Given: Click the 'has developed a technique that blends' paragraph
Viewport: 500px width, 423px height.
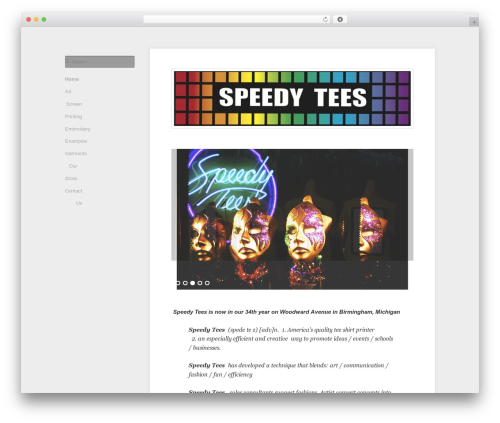Looking at the screenshot, I should point(288,370).
